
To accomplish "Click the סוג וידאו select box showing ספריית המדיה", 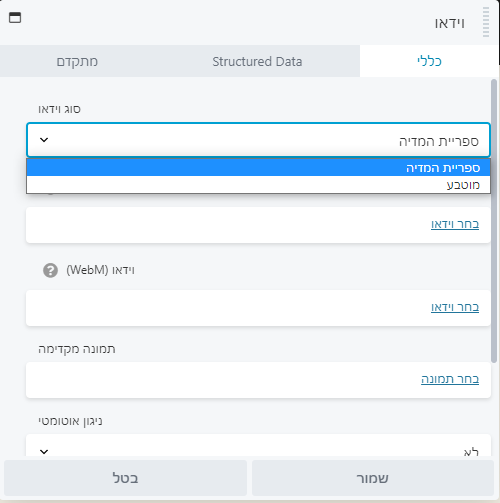I will pos(258,140).
